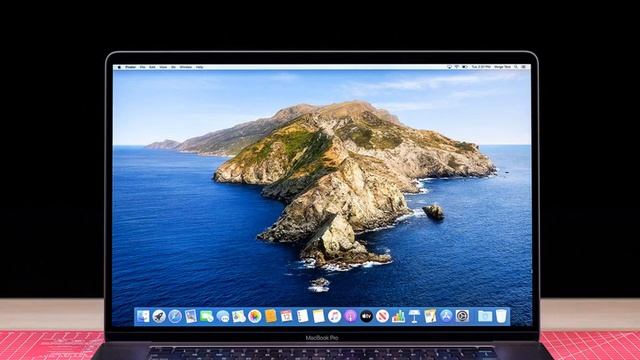Open the Finder application menu
This screenshot has width=640, height=360.
coord(131,67)
